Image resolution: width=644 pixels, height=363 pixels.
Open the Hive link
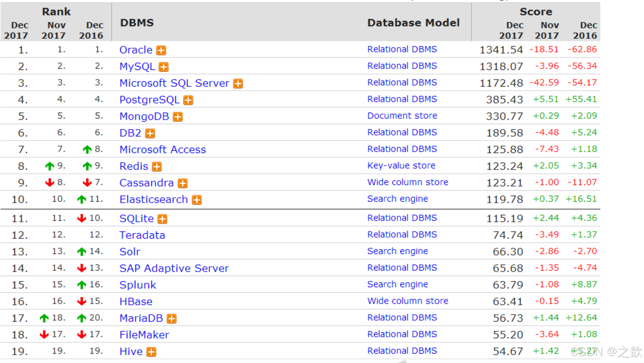coord(131,352)
